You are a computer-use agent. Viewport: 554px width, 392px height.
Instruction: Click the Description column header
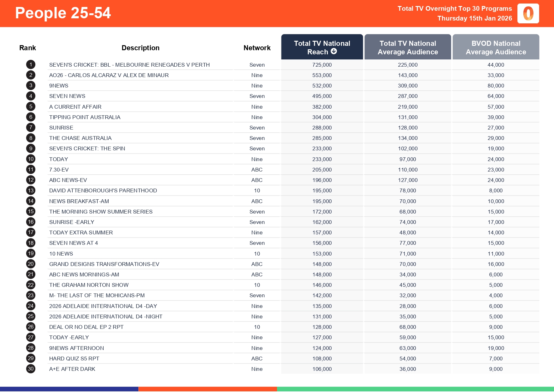[141, 47]
